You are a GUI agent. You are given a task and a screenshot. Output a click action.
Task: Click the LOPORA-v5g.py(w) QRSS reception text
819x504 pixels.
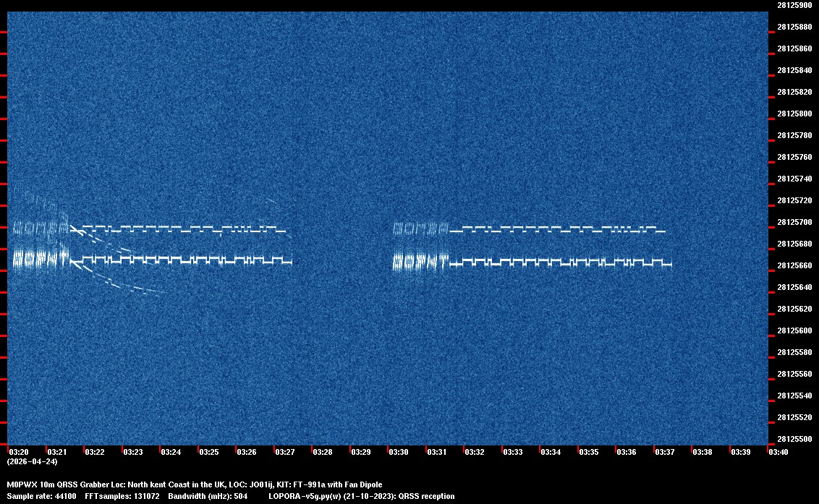click(x=362, y=496)
